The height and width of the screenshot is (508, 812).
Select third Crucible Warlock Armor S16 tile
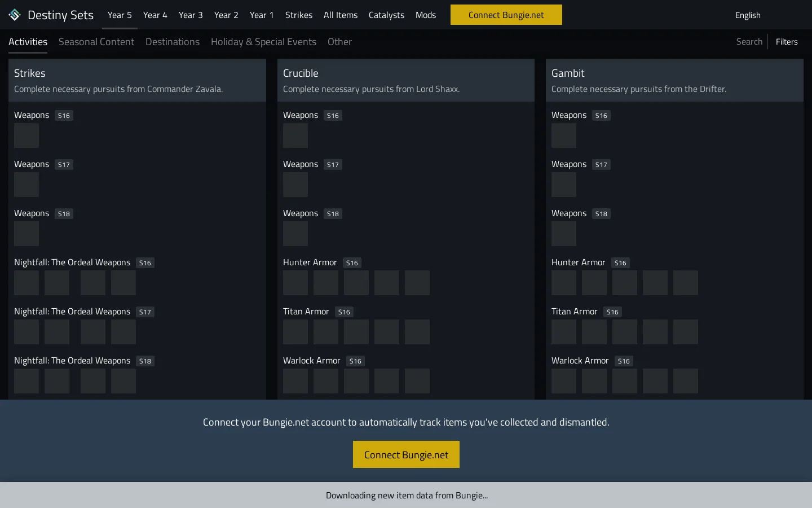click(356, 381)
